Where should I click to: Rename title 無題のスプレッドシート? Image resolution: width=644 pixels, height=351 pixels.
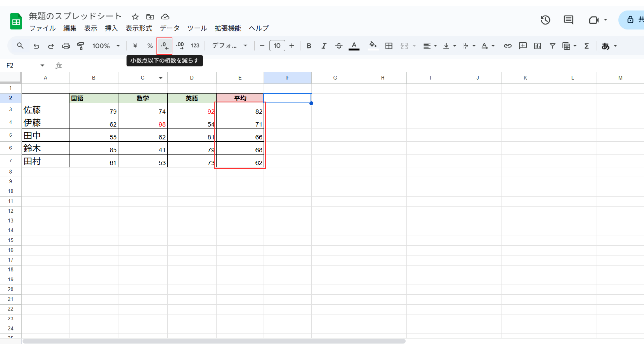[75, 16]
